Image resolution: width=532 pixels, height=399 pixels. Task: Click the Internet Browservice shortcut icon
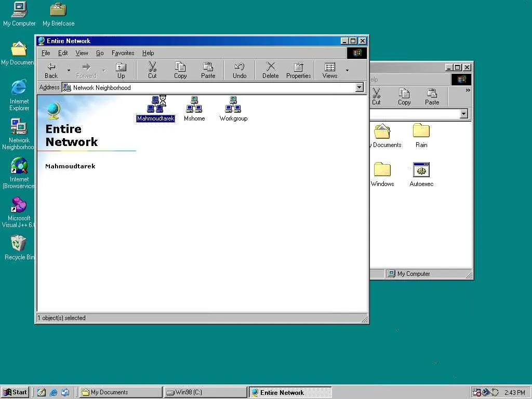pyautogui.click(x=18, y=173)
